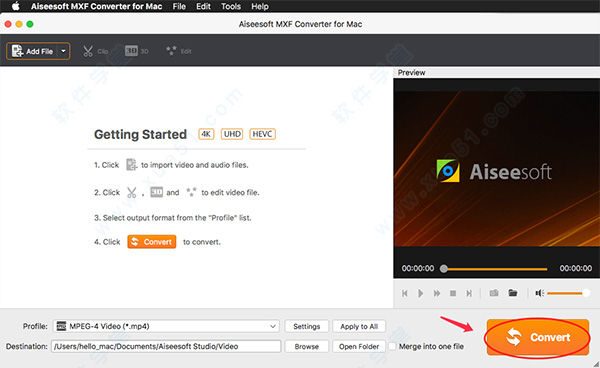
Task: Open the Profile format dropdown
Action: [166, 326]
